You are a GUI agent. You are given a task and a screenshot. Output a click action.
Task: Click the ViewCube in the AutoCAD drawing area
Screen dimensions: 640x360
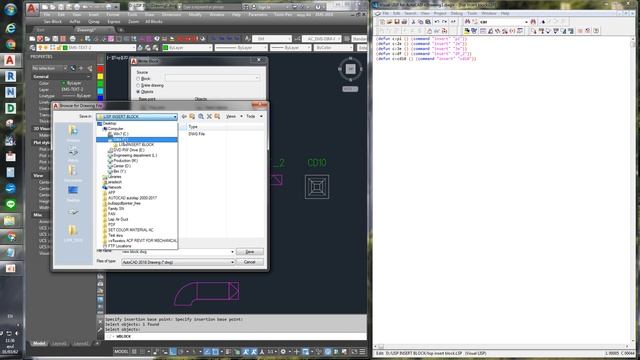tap(350, 69)
